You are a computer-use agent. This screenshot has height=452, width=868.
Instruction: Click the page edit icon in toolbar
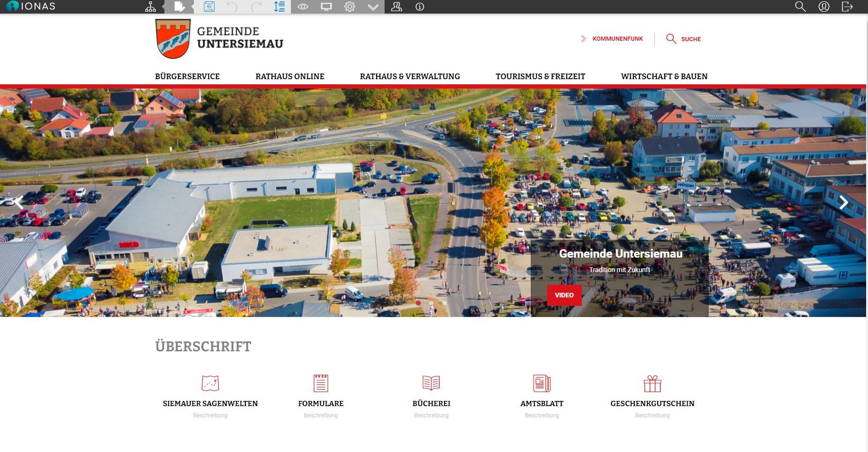179,7
